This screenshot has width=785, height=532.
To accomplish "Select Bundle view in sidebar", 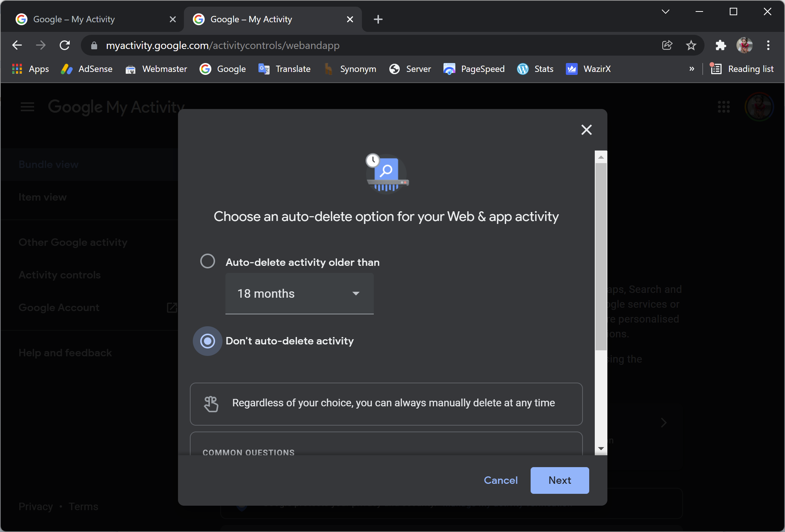I will (89, 165).
